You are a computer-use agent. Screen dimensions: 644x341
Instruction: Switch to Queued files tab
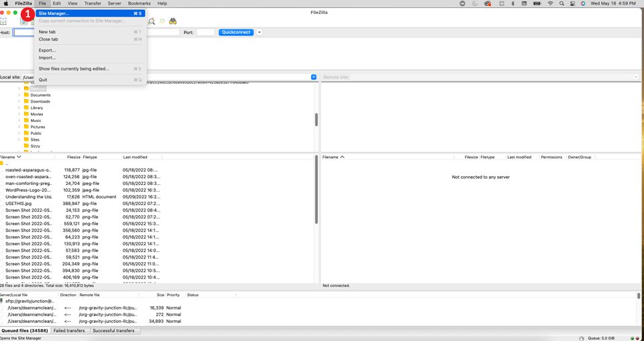tap(25, 331)
